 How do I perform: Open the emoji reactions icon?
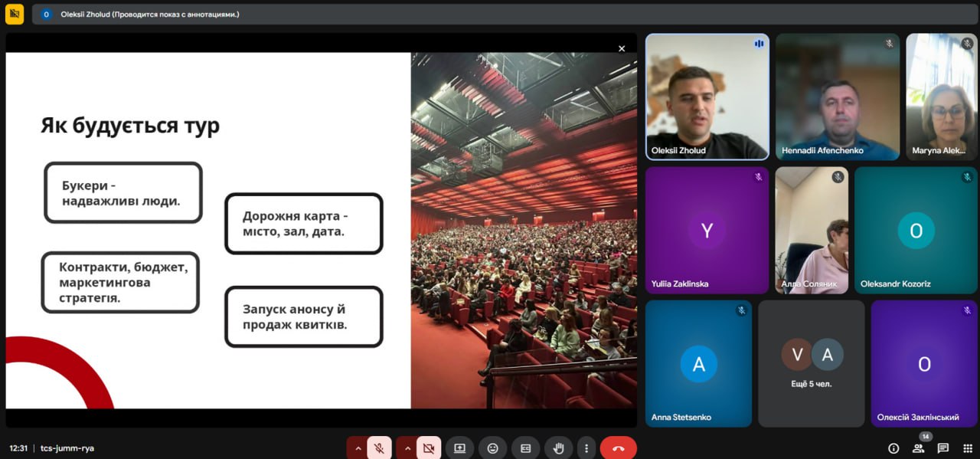pos(493,448)
